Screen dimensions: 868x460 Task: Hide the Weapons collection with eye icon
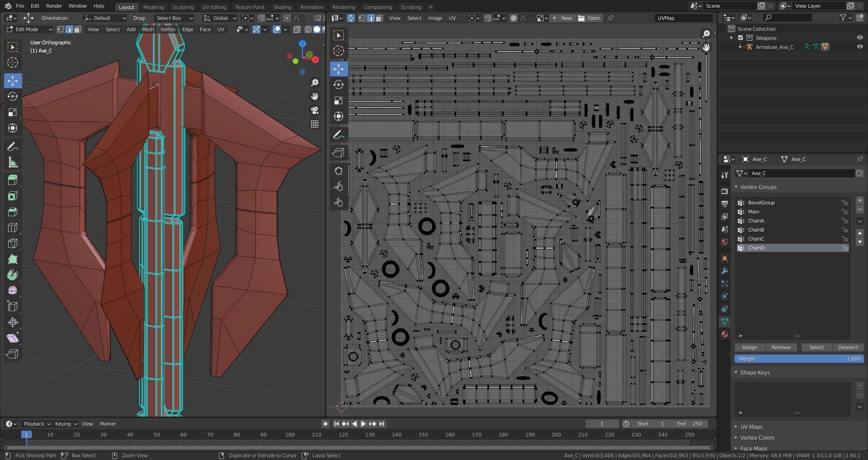click(859, 38)
